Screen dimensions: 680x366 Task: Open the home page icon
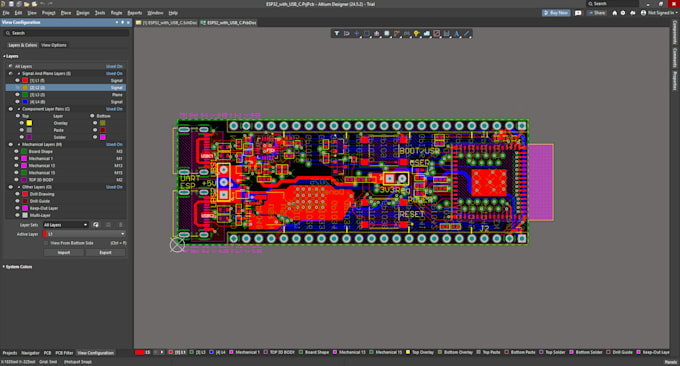point(615,13)
